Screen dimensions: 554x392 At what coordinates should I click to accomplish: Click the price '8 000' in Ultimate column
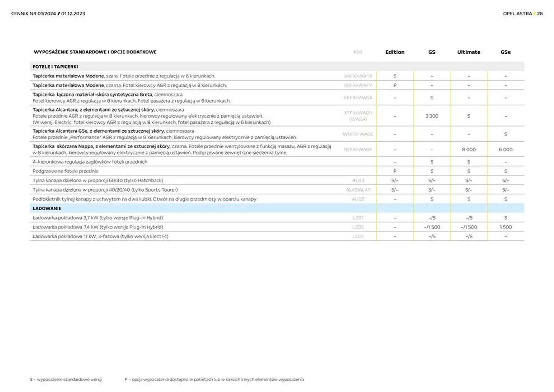click(469, 150)
